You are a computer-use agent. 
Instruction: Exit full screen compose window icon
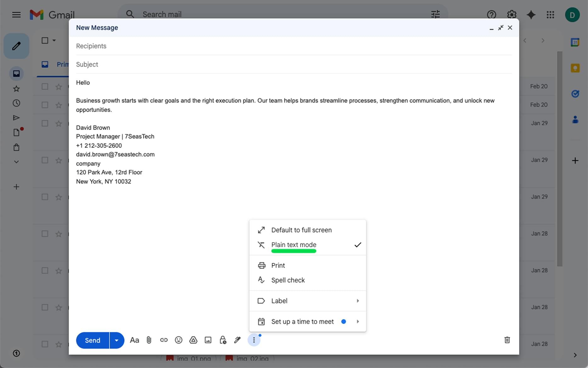click(500, 28)
